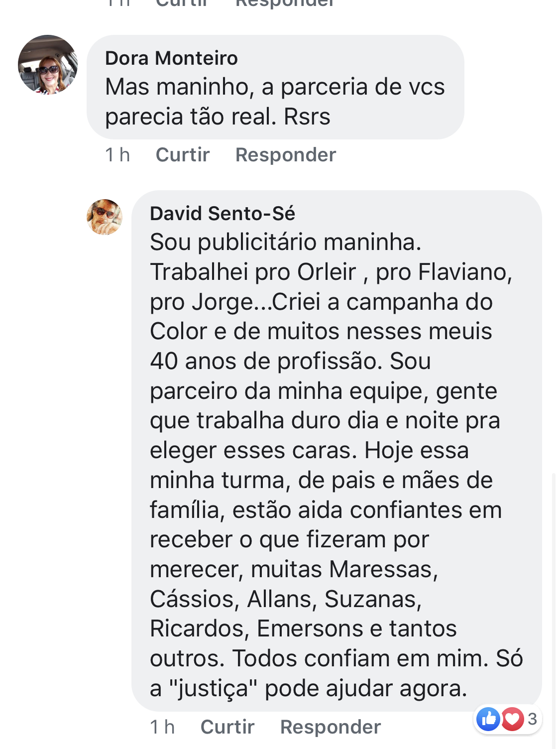This screenshot has width=560, height=749.
Task: Tap the blue thumbs-up reaction icon
Action: [x=488, y=719]
